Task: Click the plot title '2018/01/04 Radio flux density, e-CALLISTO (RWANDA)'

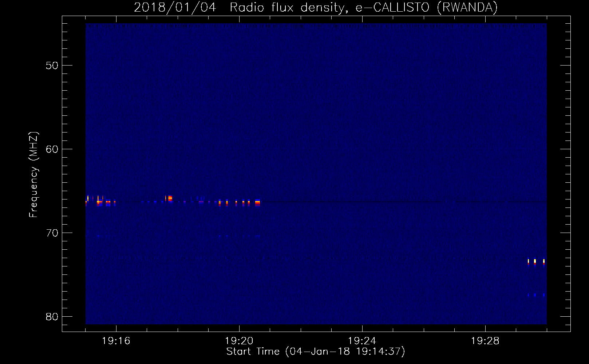Action: pyautogui.click(x=316, y=7)
